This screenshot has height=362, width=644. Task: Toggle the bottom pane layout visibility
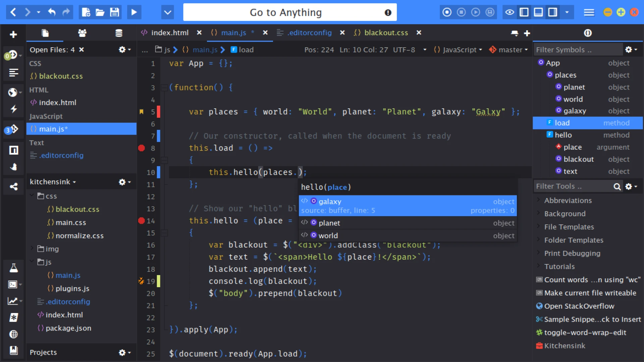(x=539, y=12)
